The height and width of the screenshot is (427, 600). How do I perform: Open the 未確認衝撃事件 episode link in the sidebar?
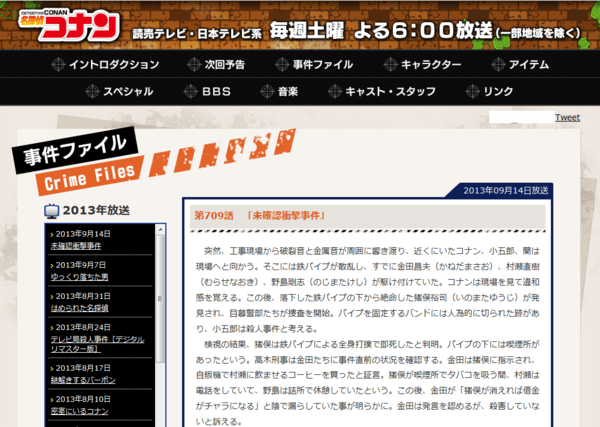coord(75,245)
